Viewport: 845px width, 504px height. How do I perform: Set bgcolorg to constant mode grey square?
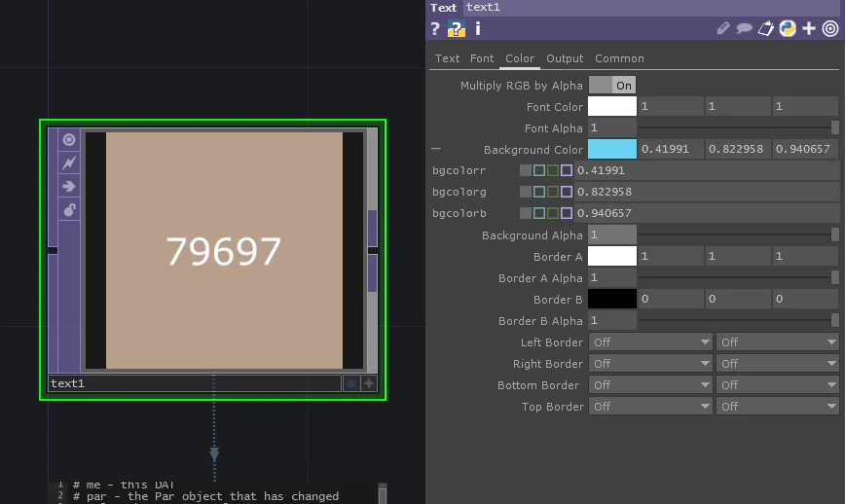point(526,192)
